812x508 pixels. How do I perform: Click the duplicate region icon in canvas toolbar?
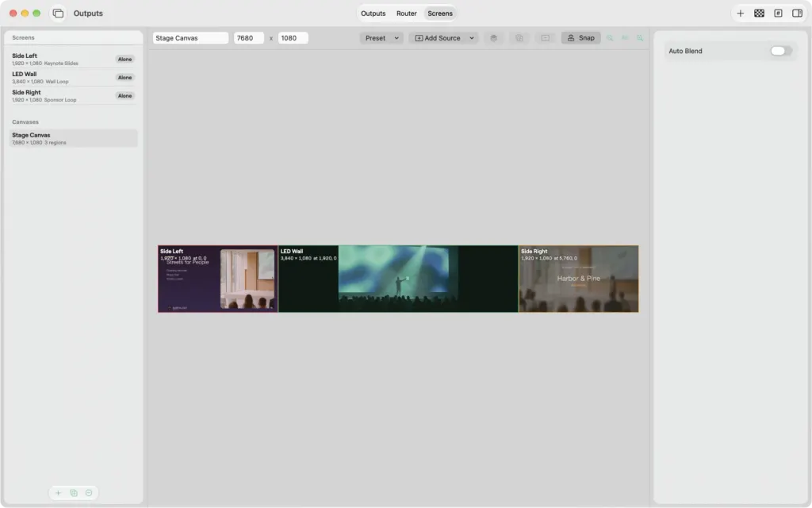point(519,38)
